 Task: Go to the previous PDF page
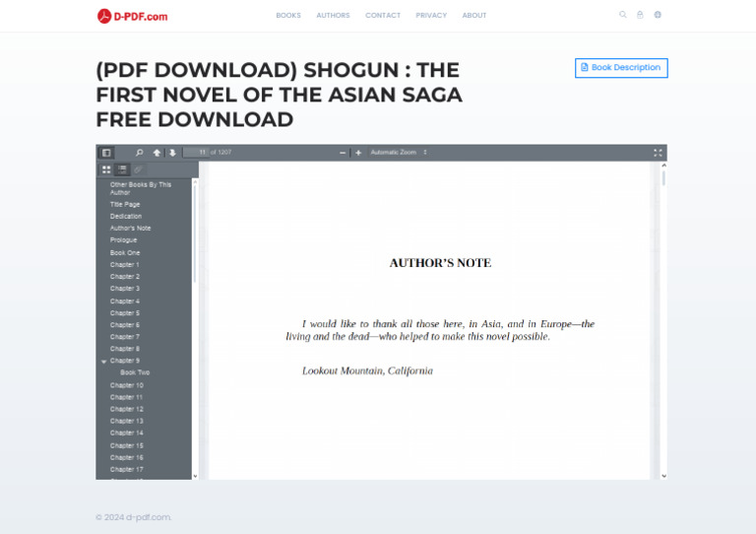pyautogui.click(x=157, y=153)
